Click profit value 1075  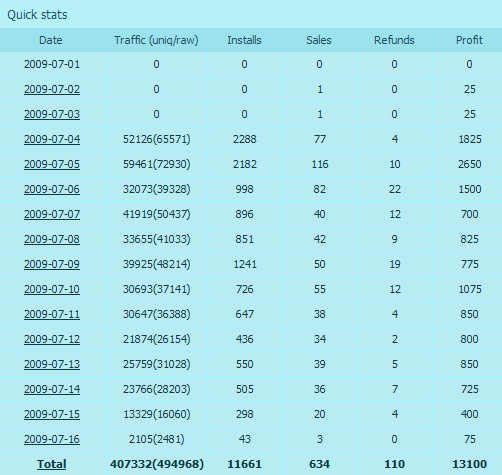[x=469, y=289]
